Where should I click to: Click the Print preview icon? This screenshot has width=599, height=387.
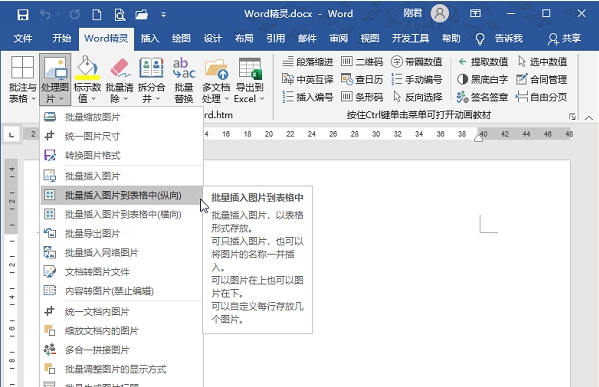click(x=120, y=15)
